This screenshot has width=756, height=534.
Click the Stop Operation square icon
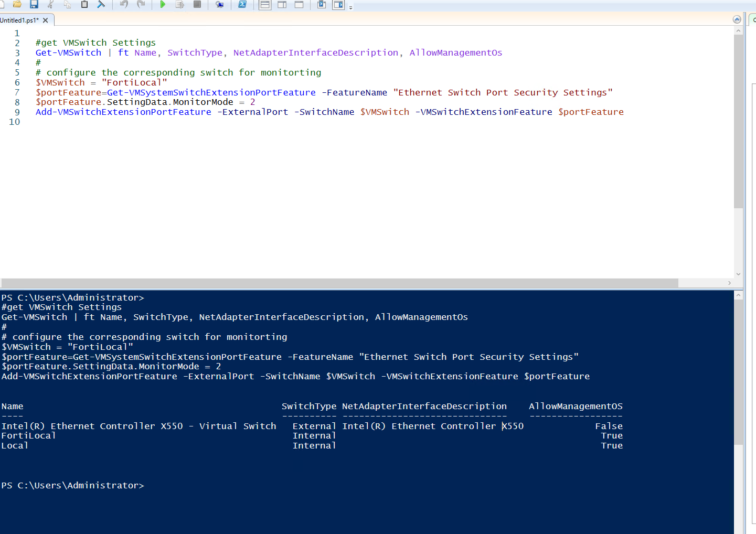coord(197,5)
